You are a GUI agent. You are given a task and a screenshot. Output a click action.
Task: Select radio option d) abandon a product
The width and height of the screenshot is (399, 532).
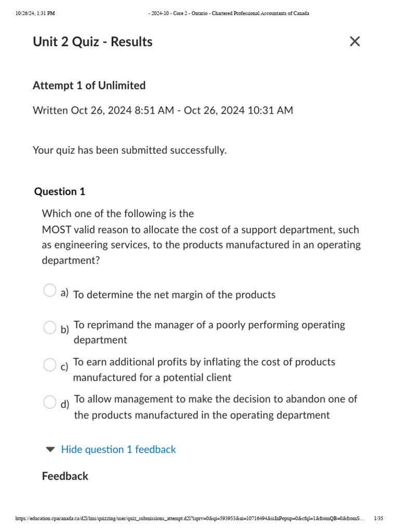pyautogui.click(x=49, y=402)
